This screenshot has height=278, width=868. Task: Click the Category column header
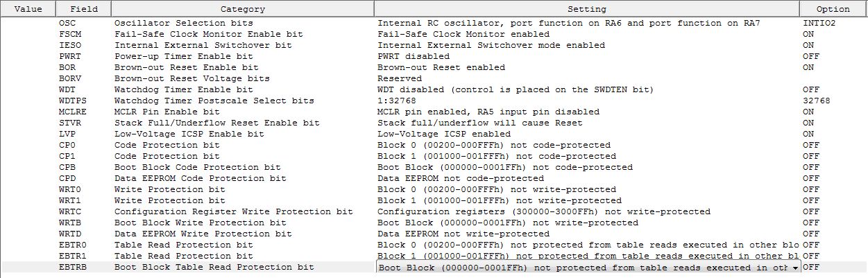point(243,9)
